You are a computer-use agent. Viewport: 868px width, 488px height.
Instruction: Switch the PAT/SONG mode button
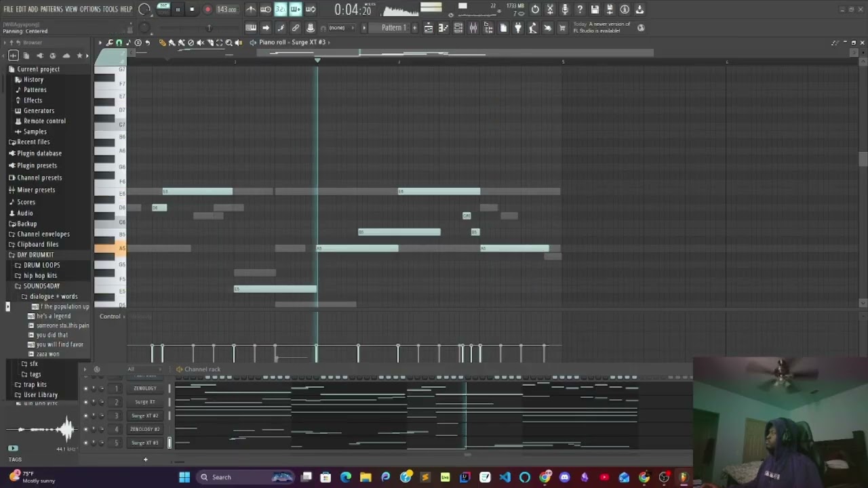click(163, 9)
